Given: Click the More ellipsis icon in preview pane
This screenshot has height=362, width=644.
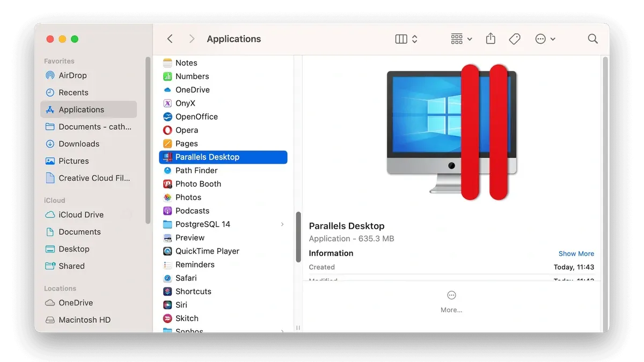Looking at the screenshot, I should 451,295.
